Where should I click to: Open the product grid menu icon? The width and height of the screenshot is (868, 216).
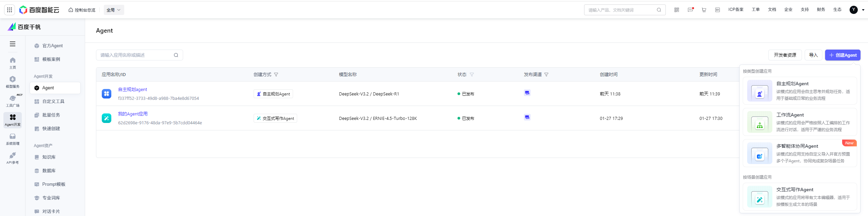point(10,10)
